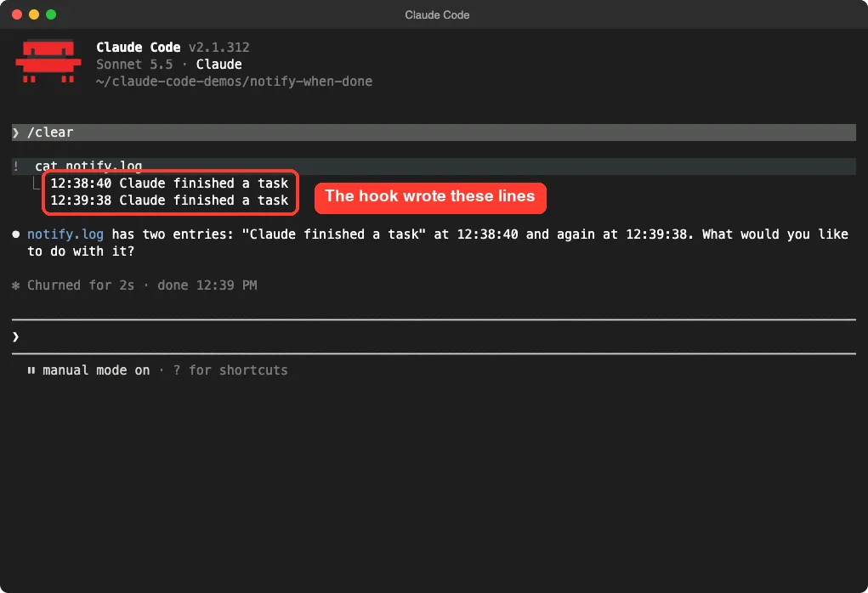Click the pause icon beside manual mode on
Image resolution: width=868 pixels, height=593 pixels.
[31, 370]
